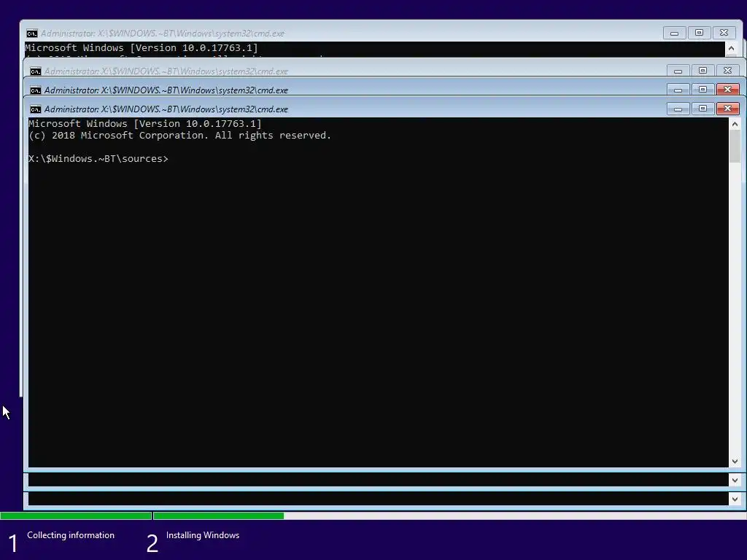Viewport: 747px width, 560px height.
Task: Maximize the greyed inactive middle cmd window
Action: [703, 71]
